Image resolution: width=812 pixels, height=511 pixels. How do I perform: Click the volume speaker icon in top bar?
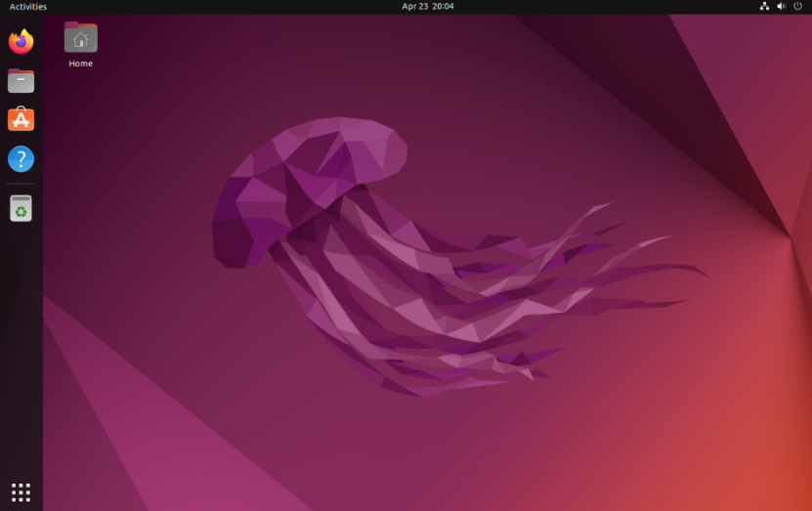click(781, 7)
